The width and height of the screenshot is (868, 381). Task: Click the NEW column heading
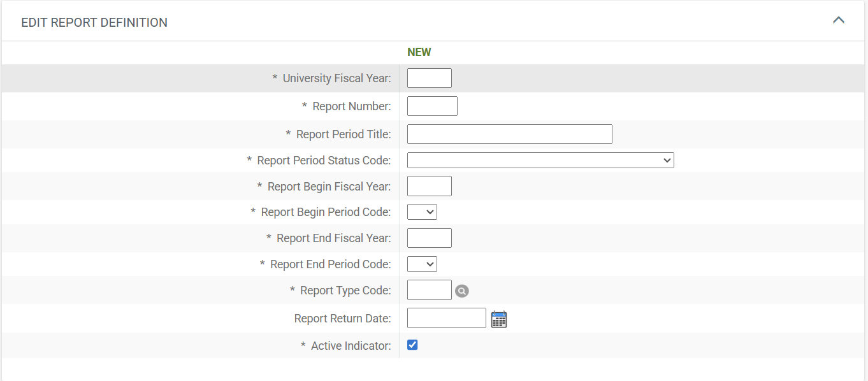click(419, 52)
